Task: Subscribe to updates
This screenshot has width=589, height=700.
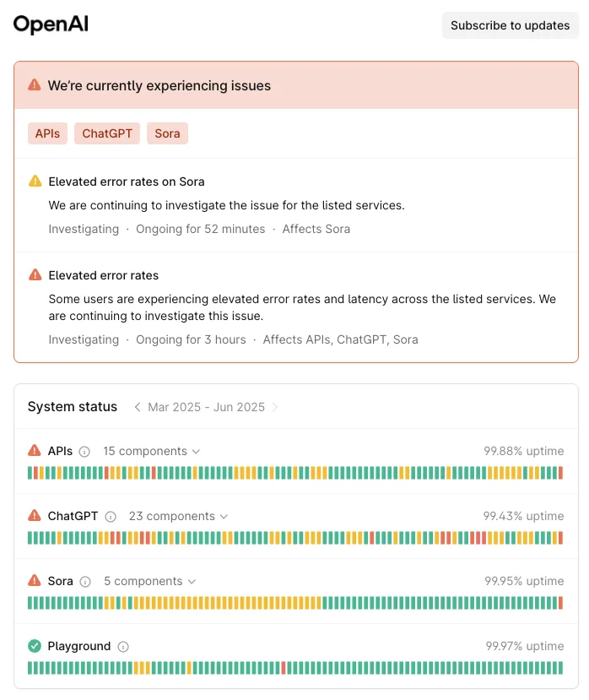Action: pyautogui.click(x=510, y=25)
